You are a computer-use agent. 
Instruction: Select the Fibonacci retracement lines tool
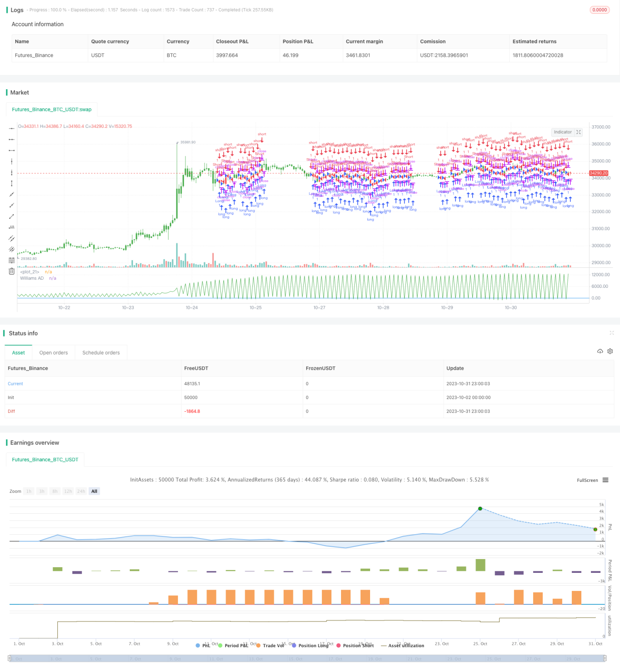(x=11, y=260)
